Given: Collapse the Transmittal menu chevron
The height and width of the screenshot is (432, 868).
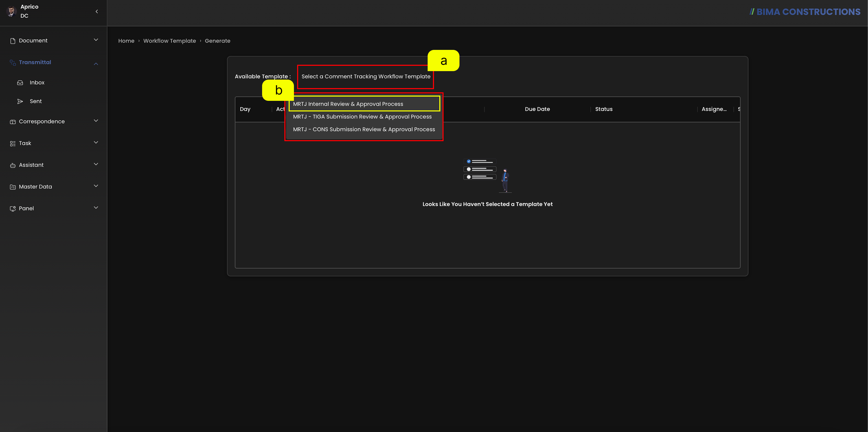Looking at the screenshot, I should click(x=96, y=63).
